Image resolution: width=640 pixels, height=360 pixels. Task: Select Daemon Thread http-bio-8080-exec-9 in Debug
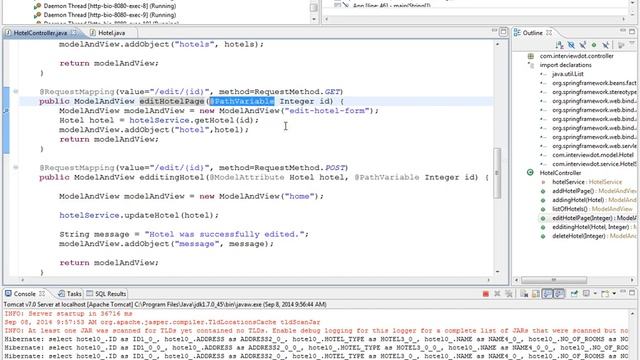click(105, 15)
